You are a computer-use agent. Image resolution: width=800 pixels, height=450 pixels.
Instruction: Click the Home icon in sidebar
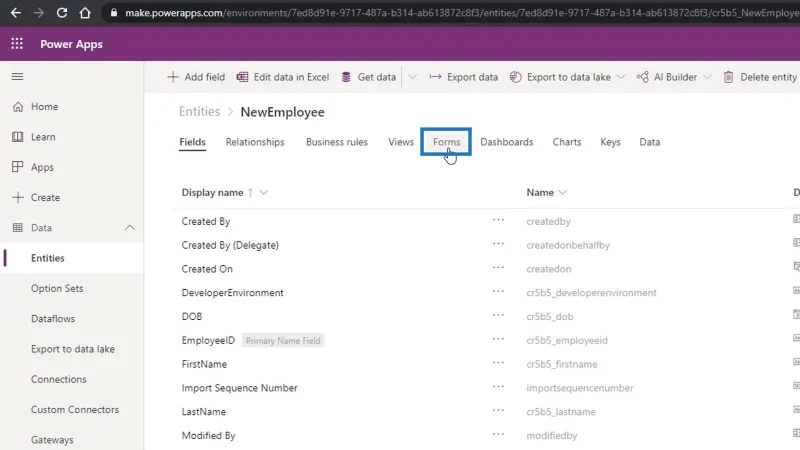coord(18,107)
